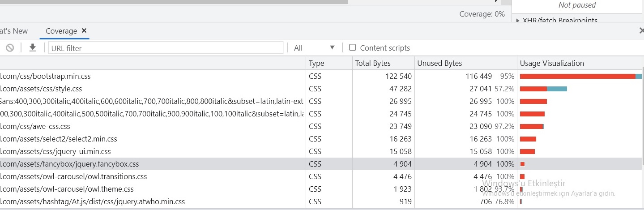Viewport: 644px width, 210px height.
Task: Sort by the Unused Bytes column header
Action: tap(466, 63)
